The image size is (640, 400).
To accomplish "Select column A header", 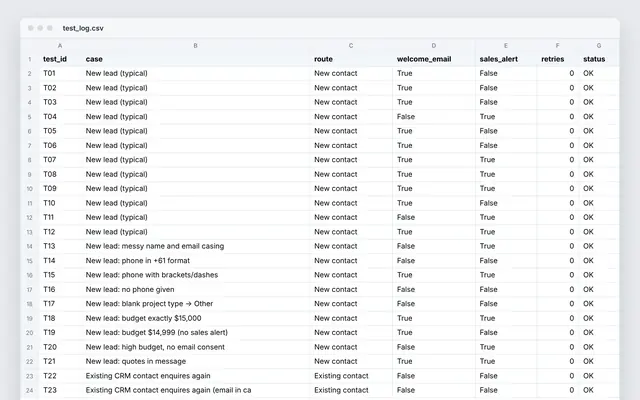I will point(60,46).
